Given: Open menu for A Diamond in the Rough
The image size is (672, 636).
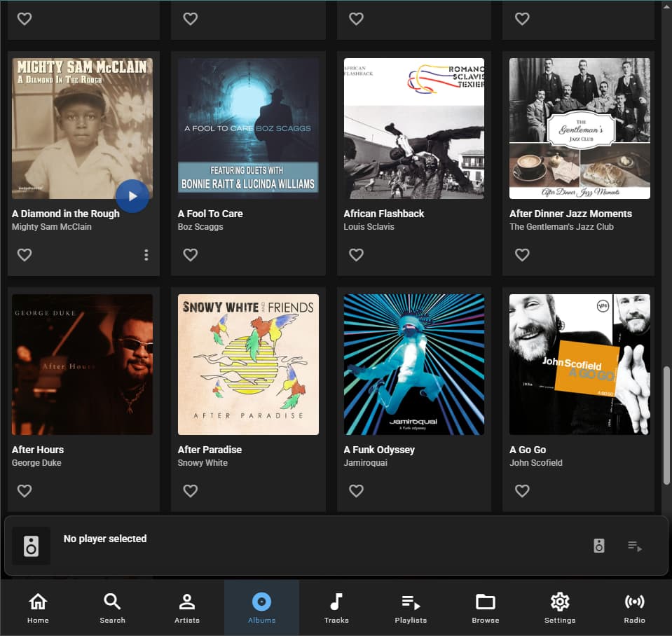Looking at the screenshot, I should coord(146,255).
